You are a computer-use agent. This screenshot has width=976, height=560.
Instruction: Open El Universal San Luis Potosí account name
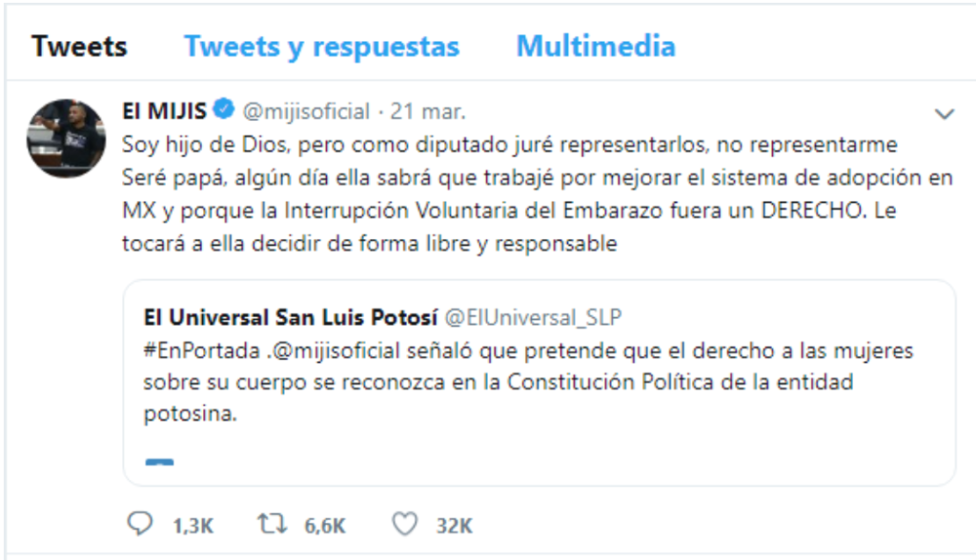(x=290, y=316)
